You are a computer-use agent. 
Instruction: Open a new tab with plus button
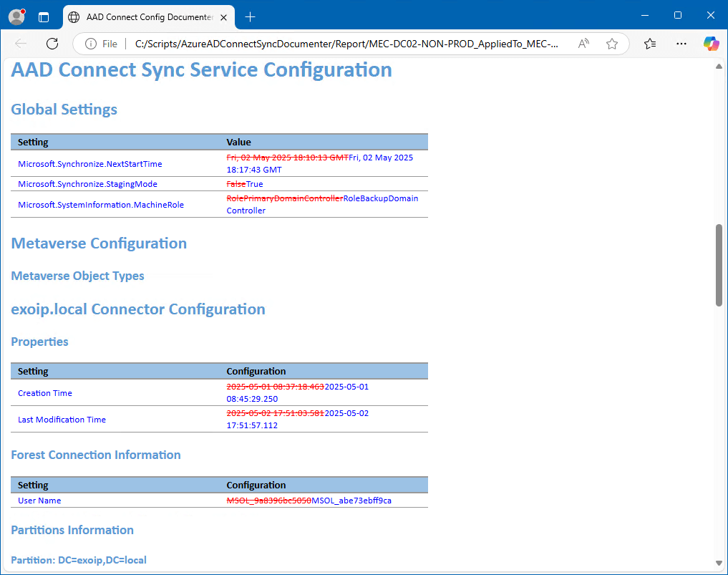[250, 16]
